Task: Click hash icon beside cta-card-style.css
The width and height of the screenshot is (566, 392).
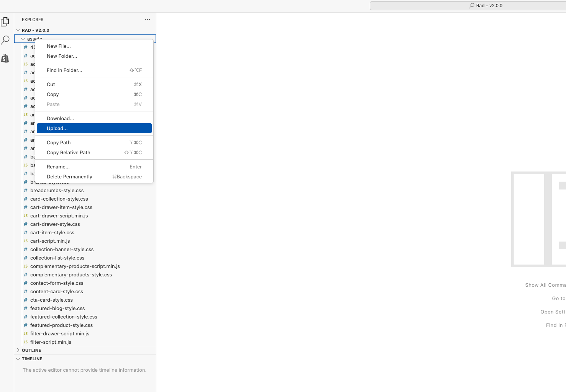Action: coord(26,300)
